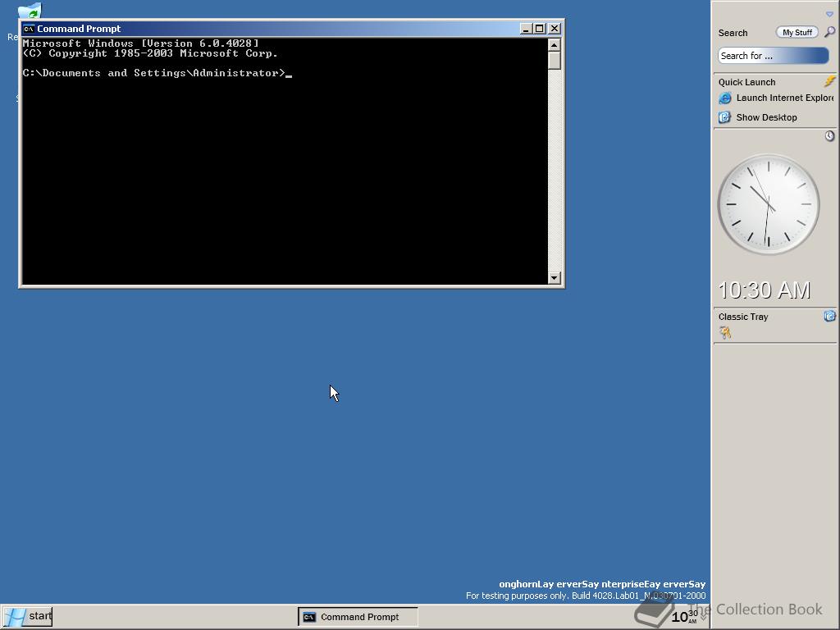Click the keys icon in Classic Tray
The height and width of the screenshot is (630, 840).
(x=725, y=333)
